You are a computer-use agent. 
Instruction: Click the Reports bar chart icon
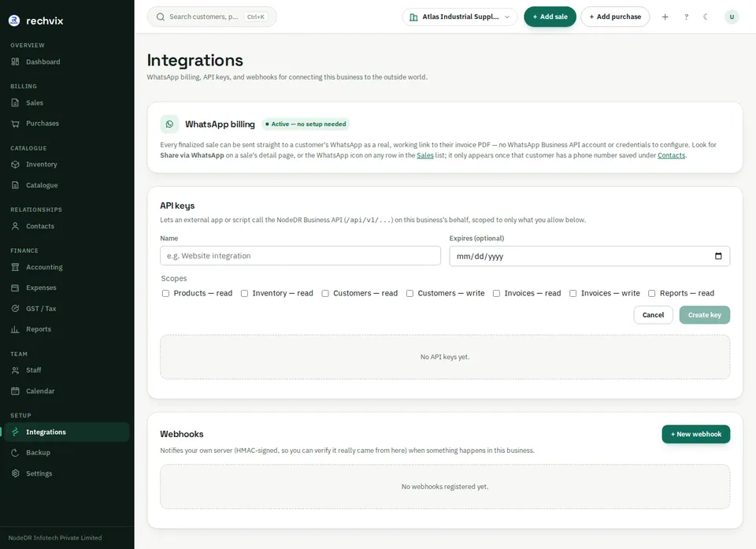16,329
